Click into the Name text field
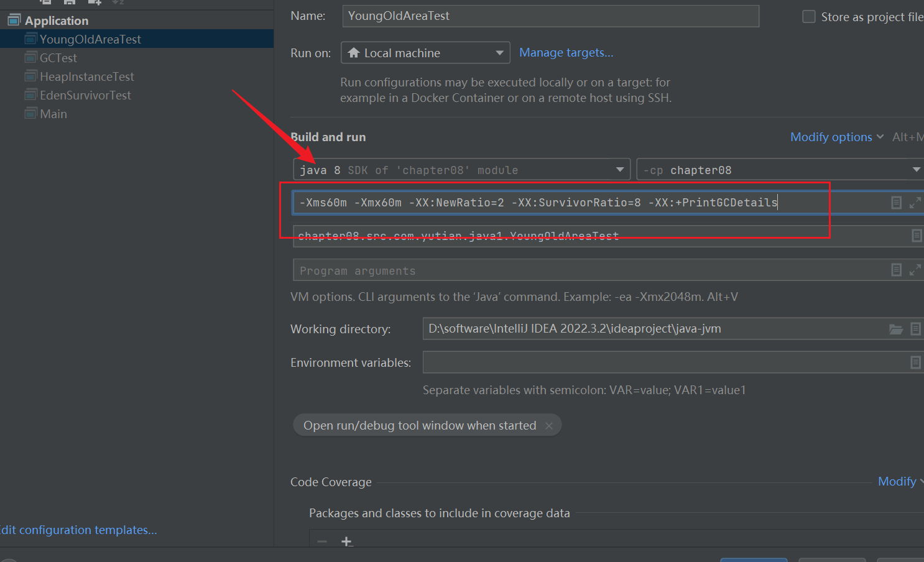This screenshot has width=924, height=562. coord(550,16)
